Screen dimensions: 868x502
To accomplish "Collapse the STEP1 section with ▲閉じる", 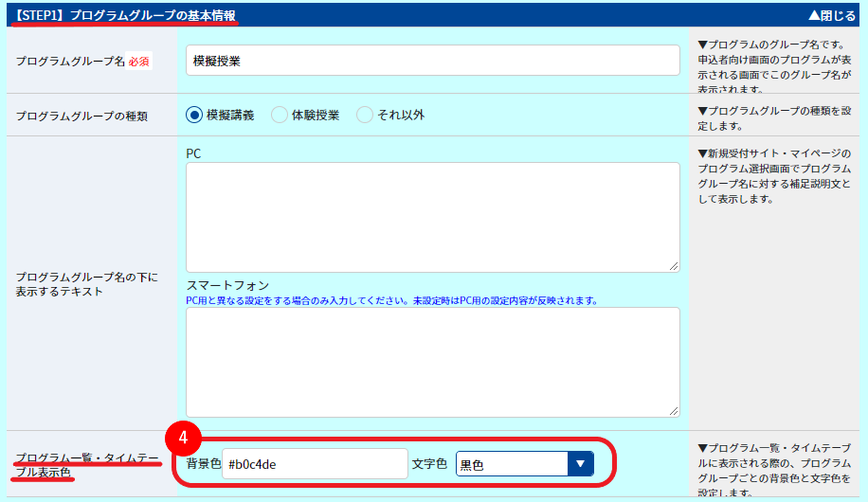I will click(x=832, y=15).
